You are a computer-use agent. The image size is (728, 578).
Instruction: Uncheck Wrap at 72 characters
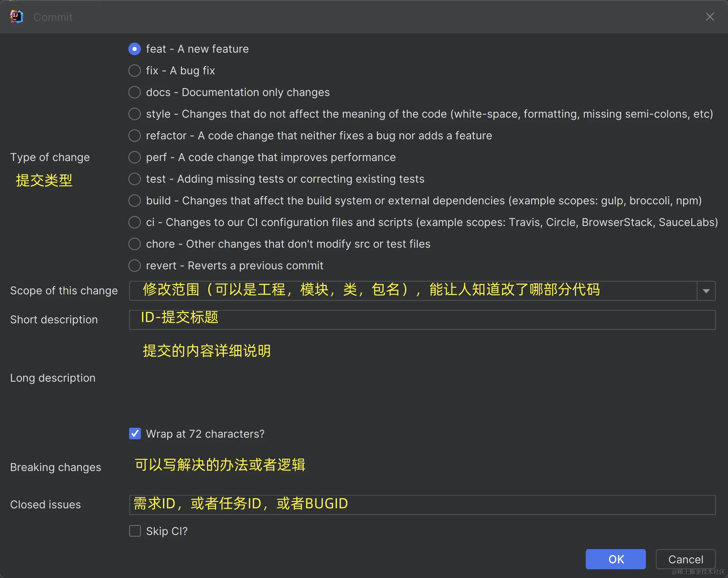tap(134, 433)
